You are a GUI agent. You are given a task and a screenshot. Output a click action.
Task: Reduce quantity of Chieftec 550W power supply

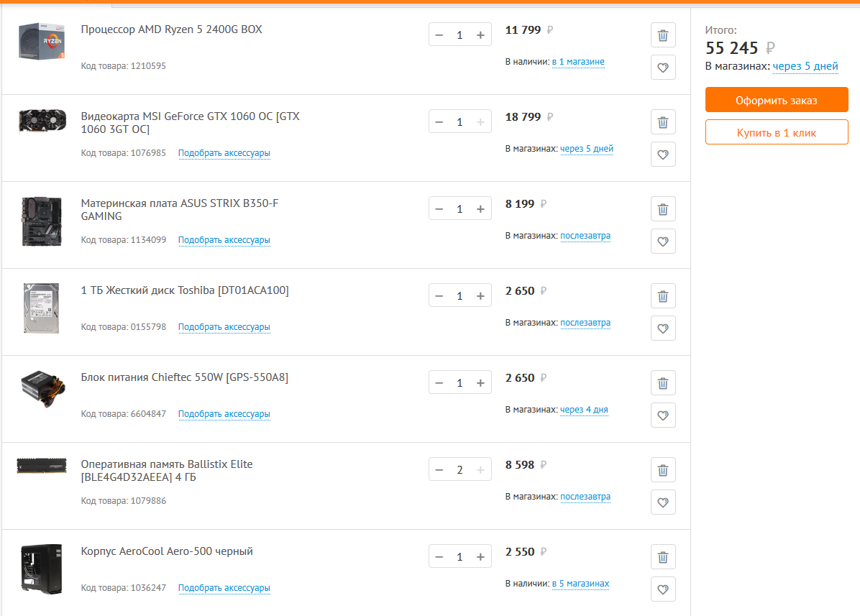[x=439, y=383]
